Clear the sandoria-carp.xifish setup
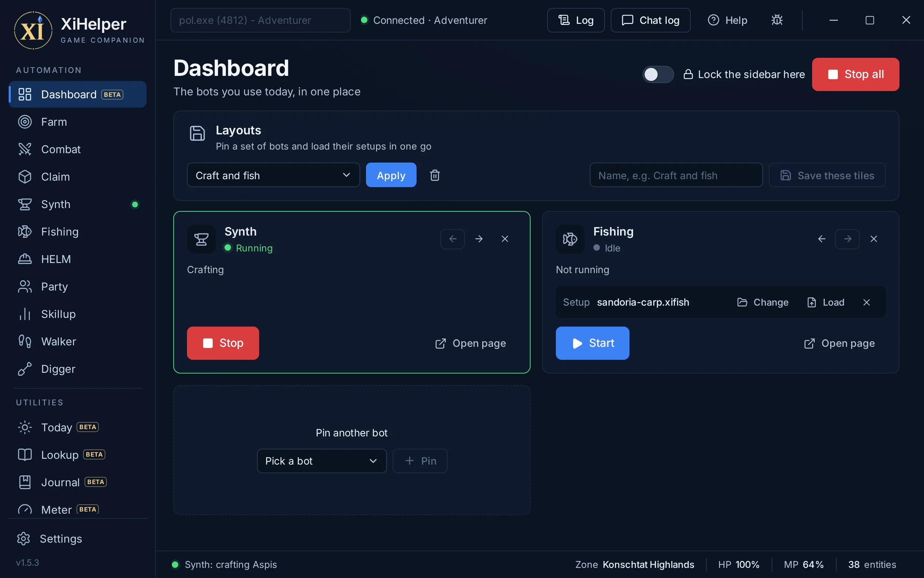Screen dimensions: 924x578 866,302
